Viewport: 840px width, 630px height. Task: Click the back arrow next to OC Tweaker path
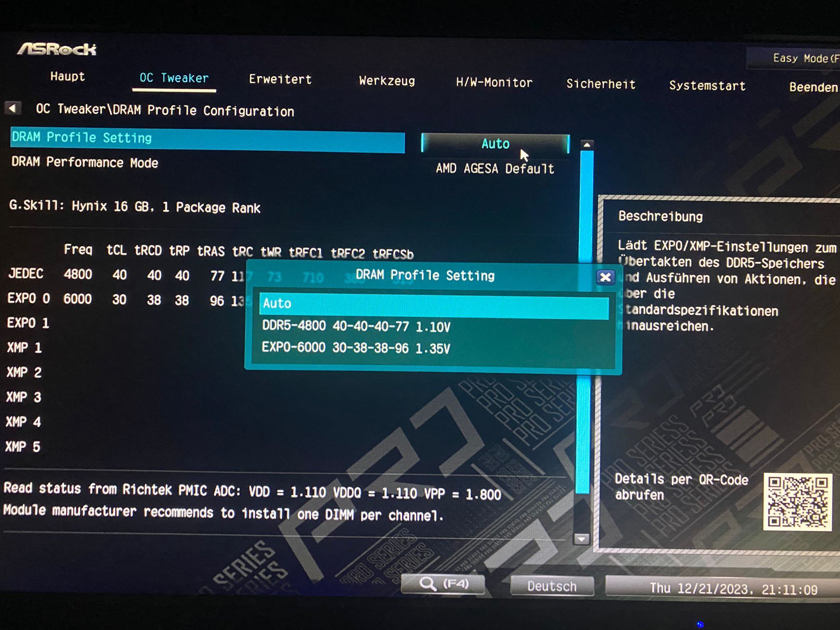coord(12,108)
